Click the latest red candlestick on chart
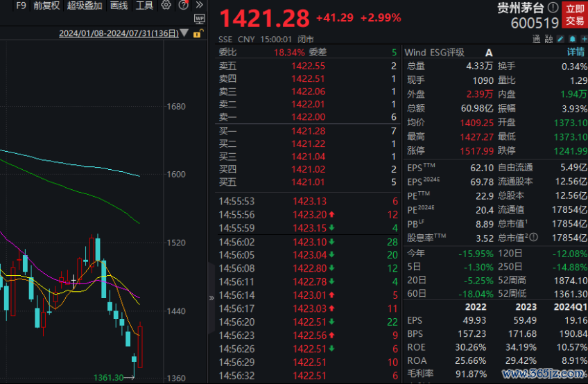This screenshot has height=384, width=588. [x=140, y=347]
